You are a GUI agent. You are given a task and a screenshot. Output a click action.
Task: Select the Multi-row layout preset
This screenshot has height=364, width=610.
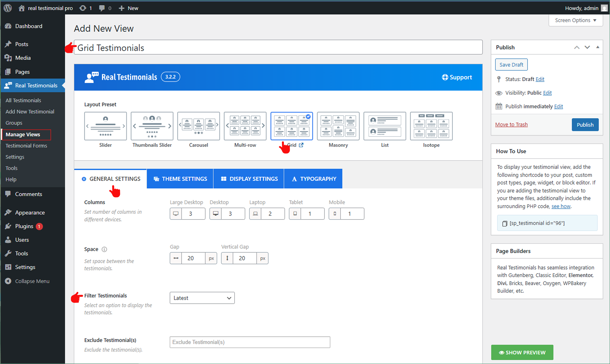tap(245, 126)
